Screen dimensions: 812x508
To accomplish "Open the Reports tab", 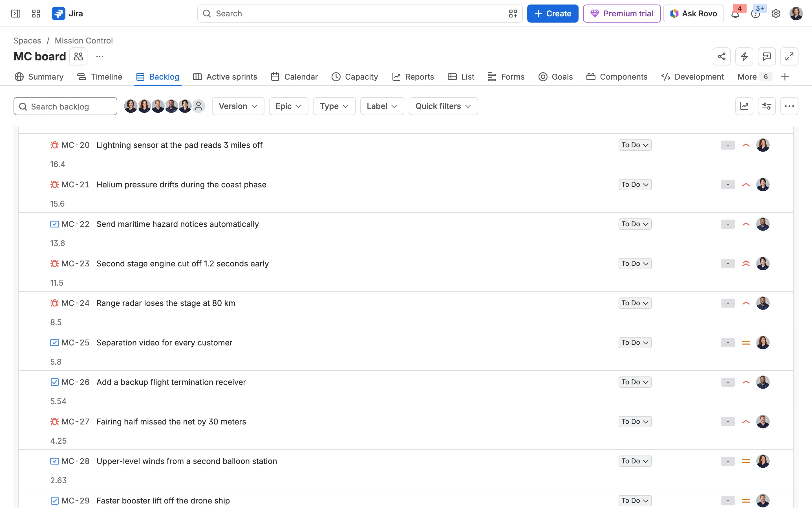I will point(413,77).
